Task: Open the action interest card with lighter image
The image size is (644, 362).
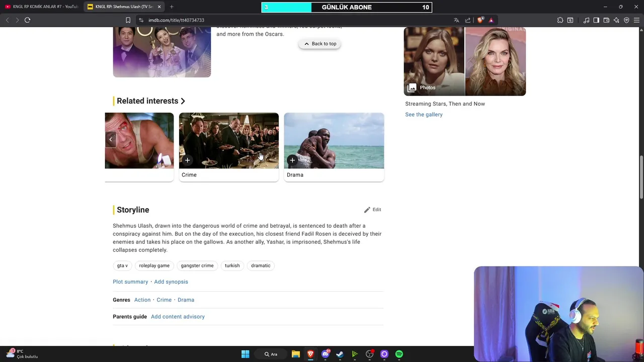Action: click(x=139, y=140)
